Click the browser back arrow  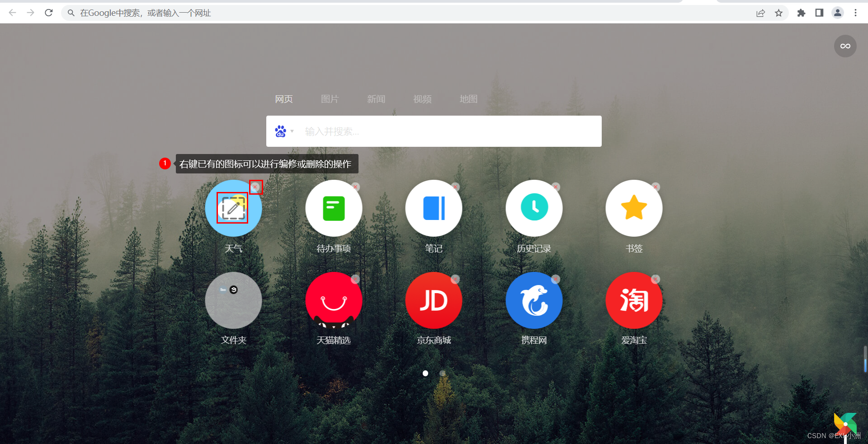(x=13, y=13)
